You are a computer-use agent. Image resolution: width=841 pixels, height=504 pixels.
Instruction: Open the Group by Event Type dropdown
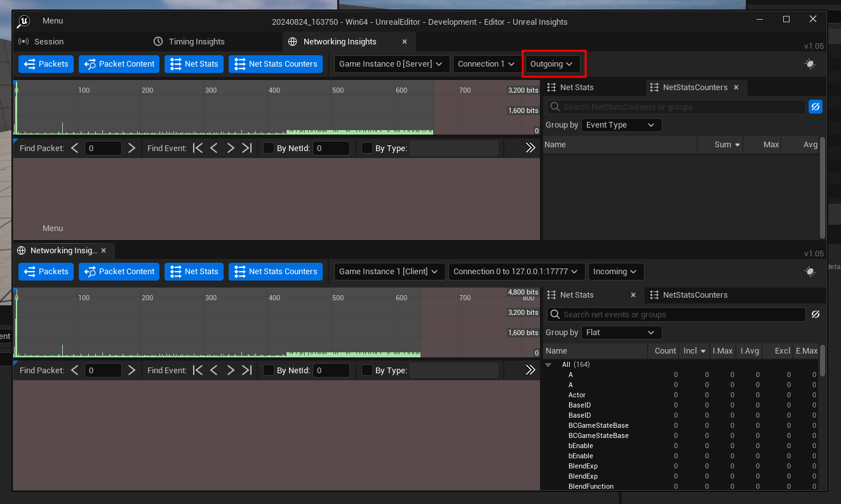point(621,125)
